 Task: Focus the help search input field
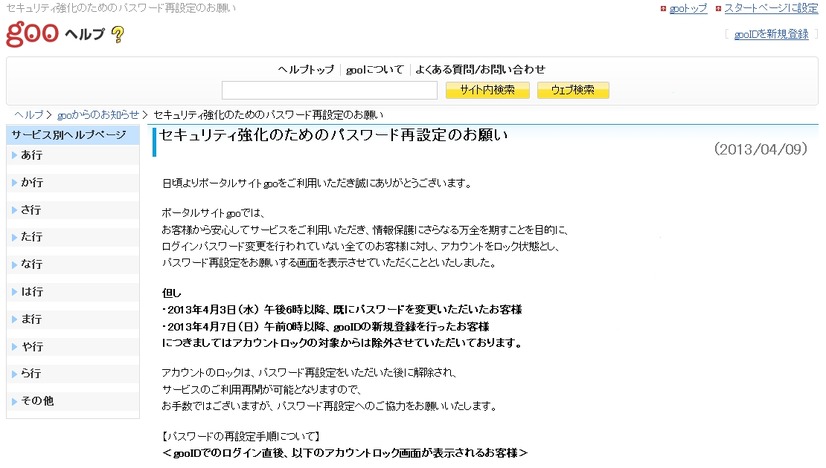(329, 90)
